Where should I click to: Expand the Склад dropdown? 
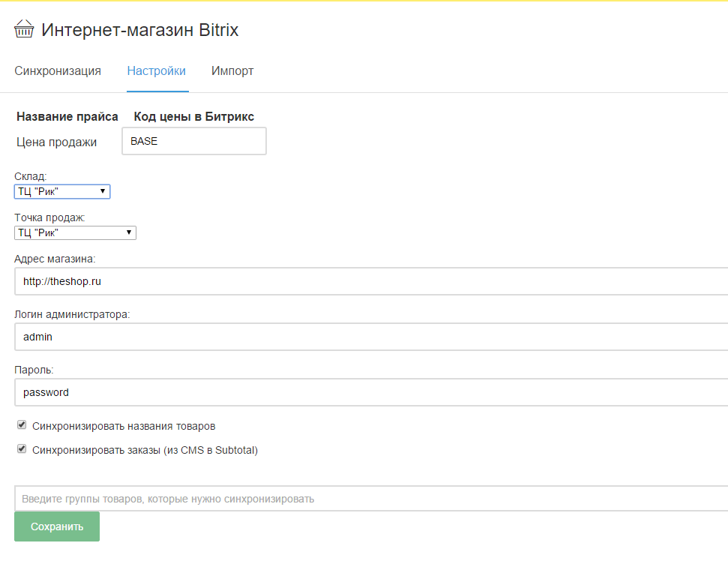coord(62,191)
